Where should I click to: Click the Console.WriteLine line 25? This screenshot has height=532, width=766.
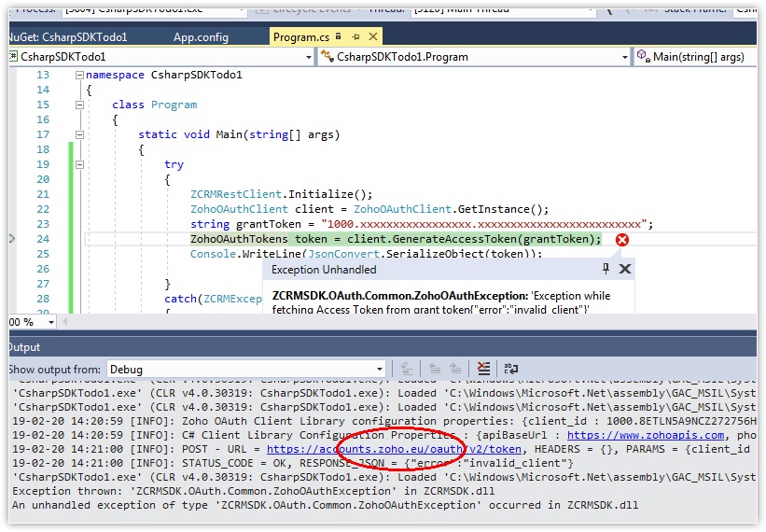coord(366,254)
